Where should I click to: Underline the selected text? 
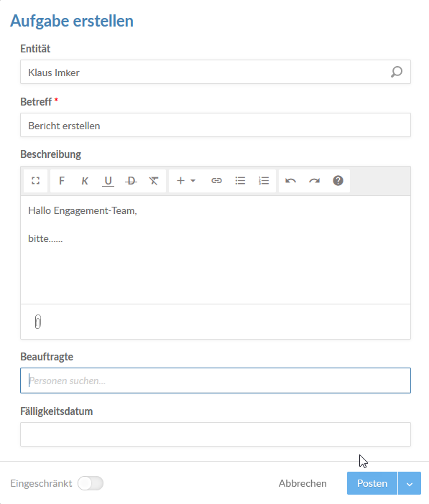coord(108,181)
